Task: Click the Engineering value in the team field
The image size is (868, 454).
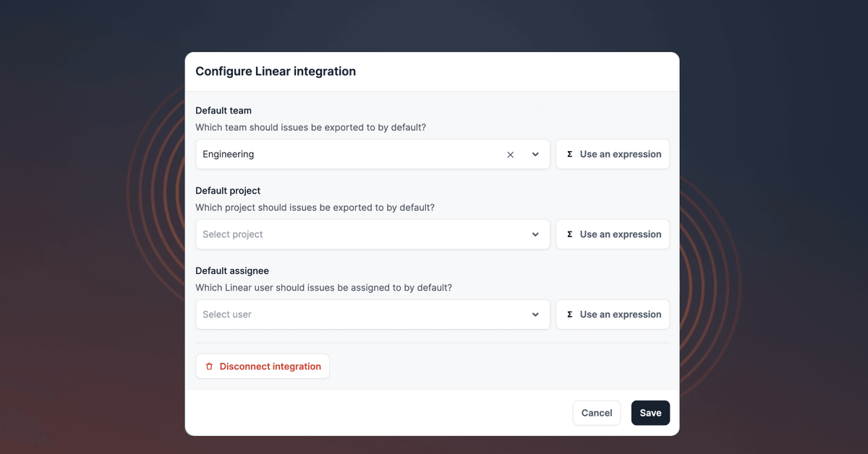Action: click(x=228, y=154)
